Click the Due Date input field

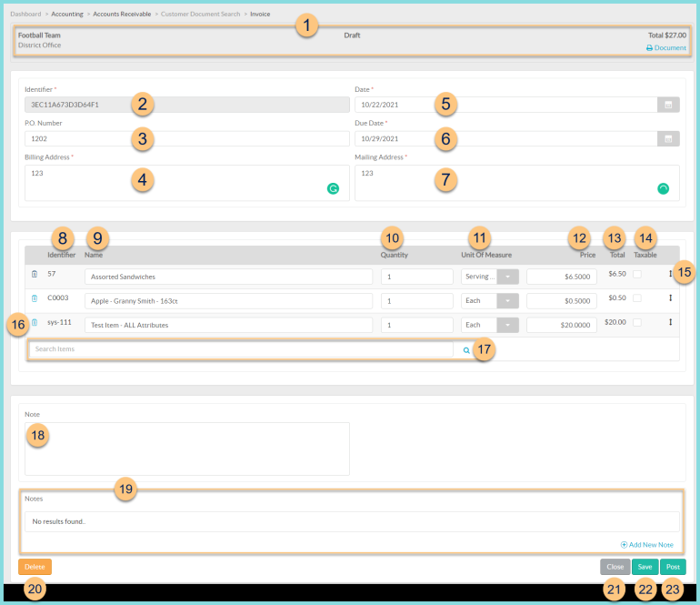[x=505, y=138]
